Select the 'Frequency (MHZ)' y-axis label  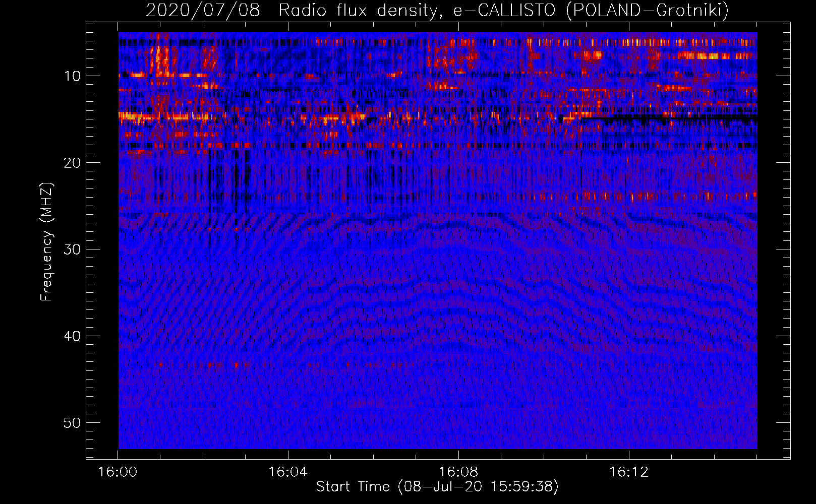coord(46,242)
